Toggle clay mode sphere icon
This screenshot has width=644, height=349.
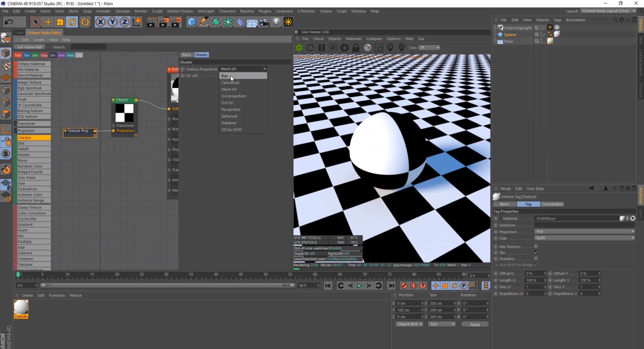(x=367, y=48)
